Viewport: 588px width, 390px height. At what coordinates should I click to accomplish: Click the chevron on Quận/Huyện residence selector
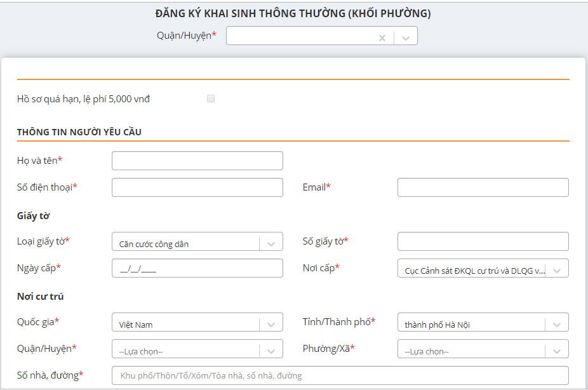click(271, 349)
